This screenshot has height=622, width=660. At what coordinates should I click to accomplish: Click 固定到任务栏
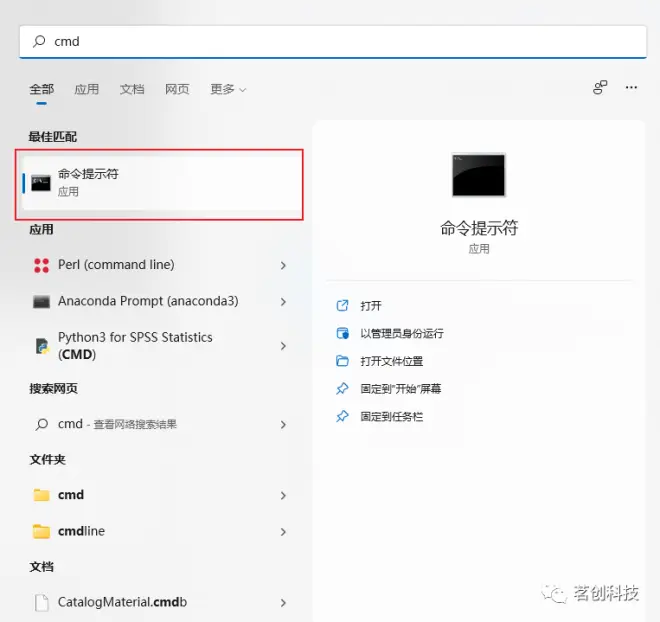392,417
